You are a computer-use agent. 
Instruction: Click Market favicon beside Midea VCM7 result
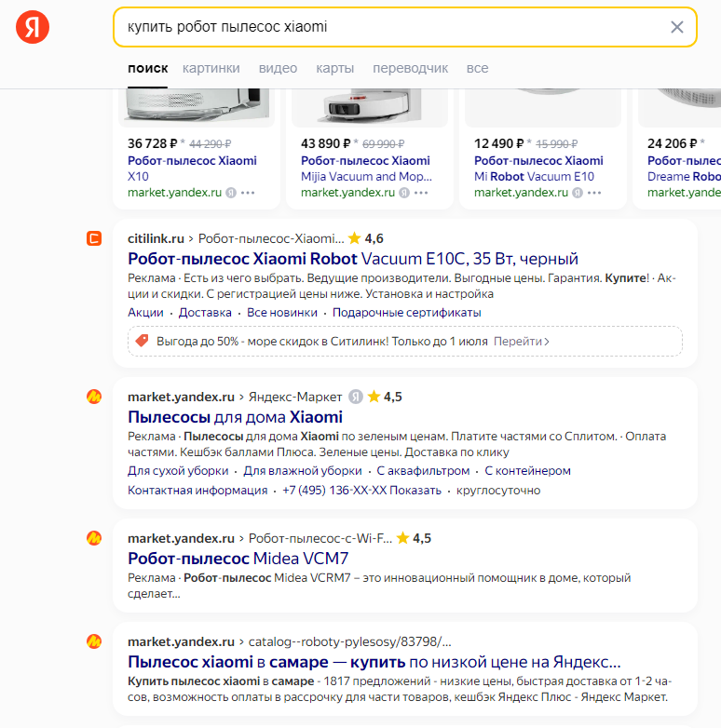[x=94, y=539]
